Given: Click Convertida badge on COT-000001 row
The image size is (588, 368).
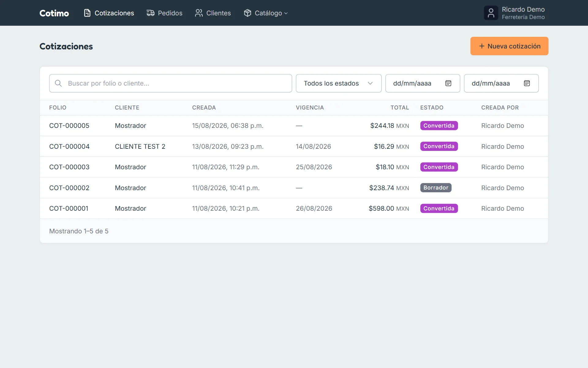Looking at the screenshot, I should pyautogui.click(x=439, y=209).
